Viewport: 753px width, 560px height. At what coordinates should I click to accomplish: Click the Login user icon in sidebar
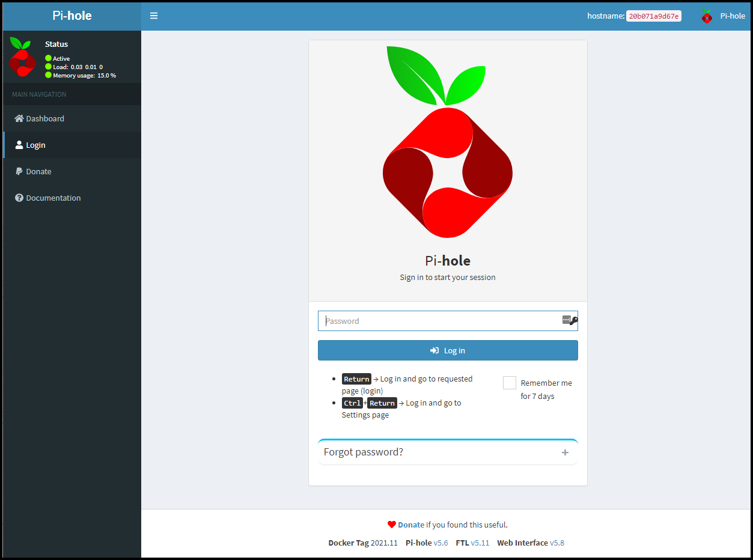[19, 145]
